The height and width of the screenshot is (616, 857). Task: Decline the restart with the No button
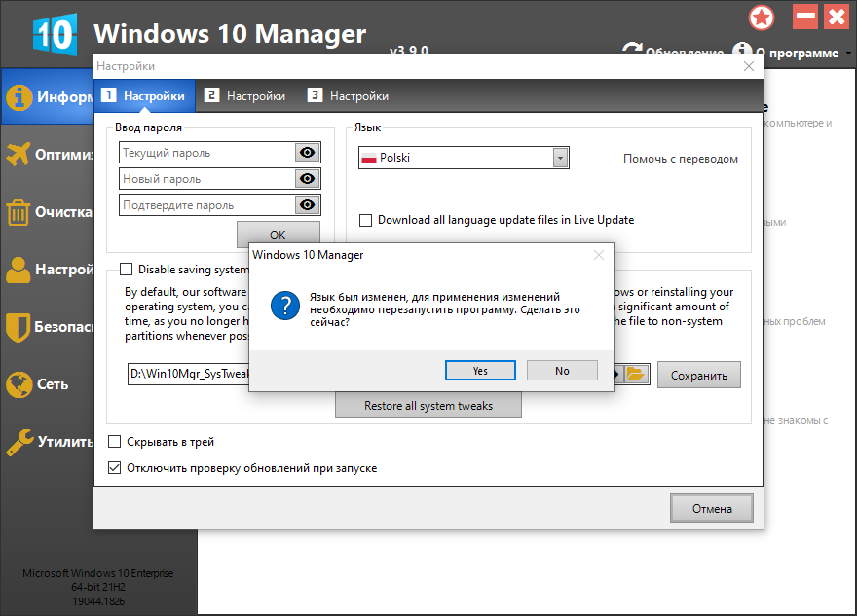pyautogui.click(x=562, y=370)
